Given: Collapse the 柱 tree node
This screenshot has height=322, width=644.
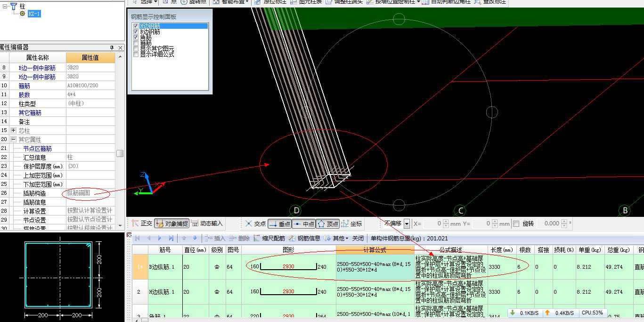Looking at the screenshot, I should click(5, 6).
